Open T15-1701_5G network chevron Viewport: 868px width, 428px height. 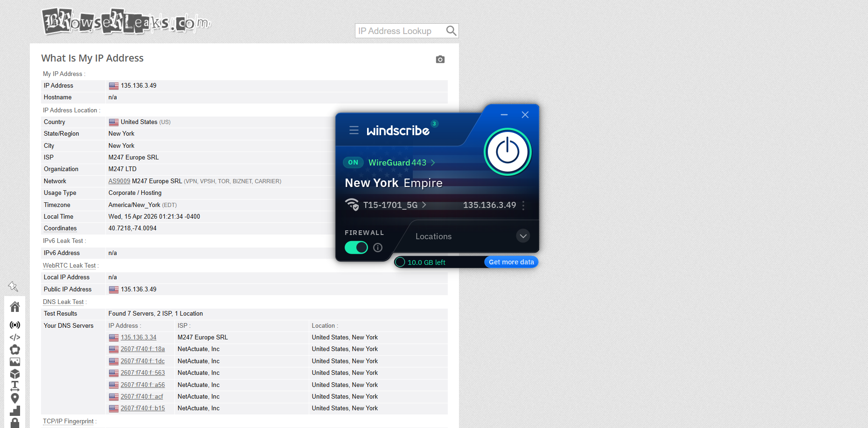click(x=424, y=205)
